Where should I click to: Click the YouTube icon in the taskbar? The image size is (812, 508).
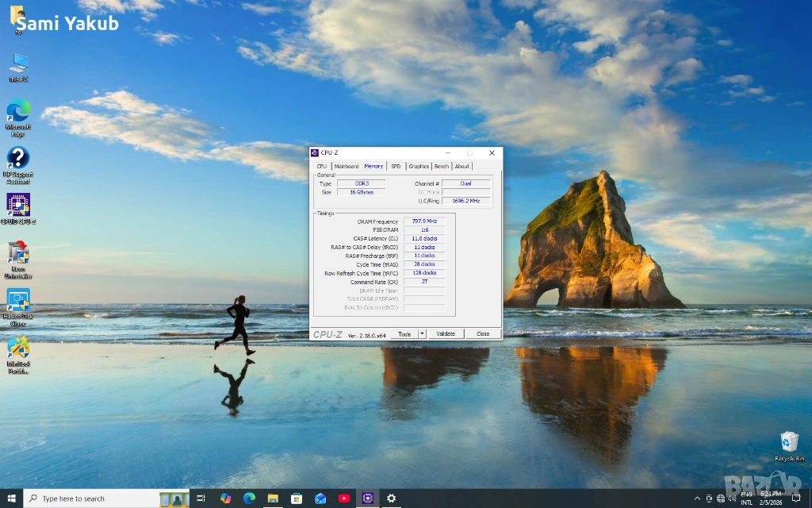(344, 498)
